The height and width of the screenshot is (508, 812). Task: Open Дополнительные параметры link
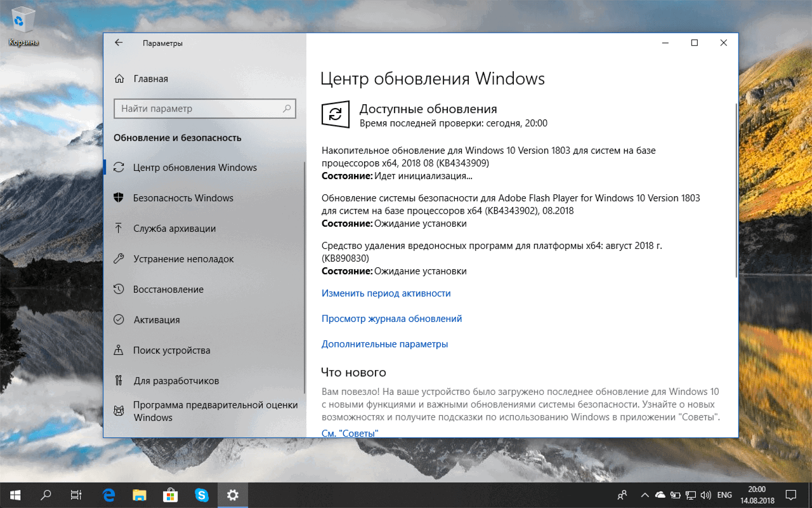coord(384,344)
